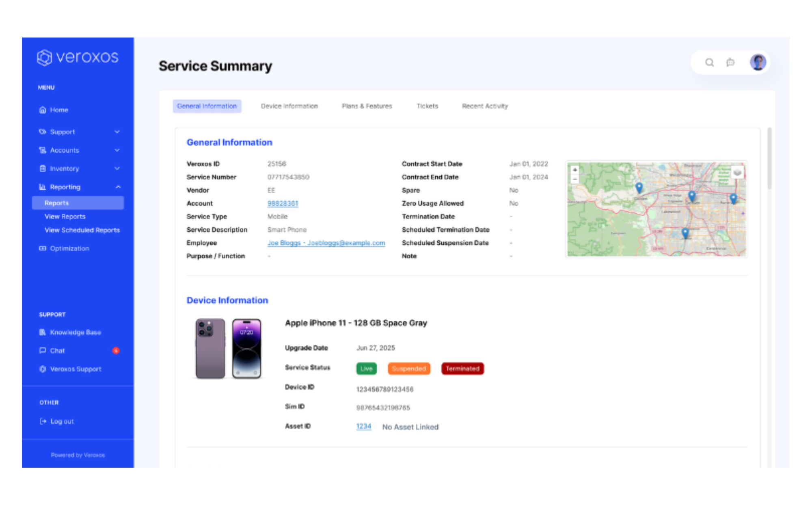
Task: Select the Suspended service status badge
Action: tap(408, 369)
